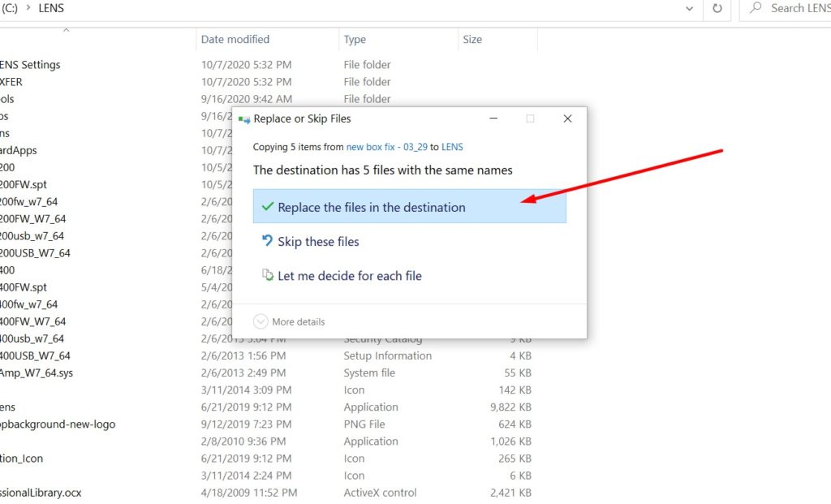
Task: Select Skip these files option
Action: click(x=318, y=242)
